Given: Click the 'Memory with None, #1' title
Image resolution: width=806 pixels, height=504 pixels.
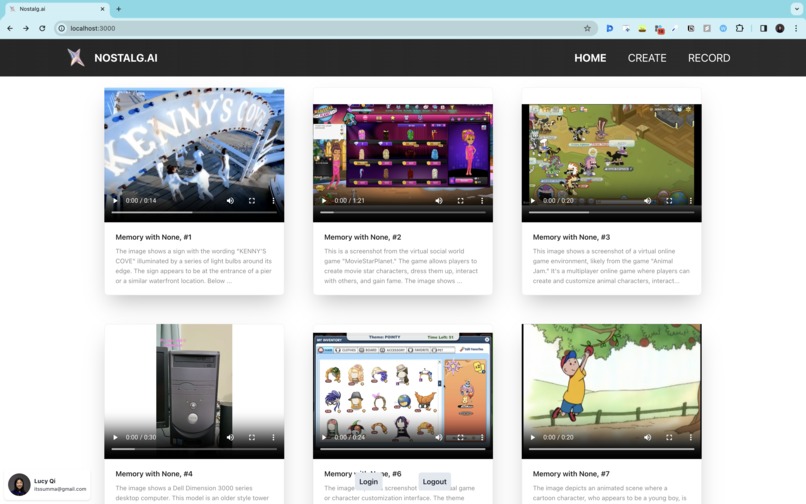Looking at the screenshot, I should (153, 237).
